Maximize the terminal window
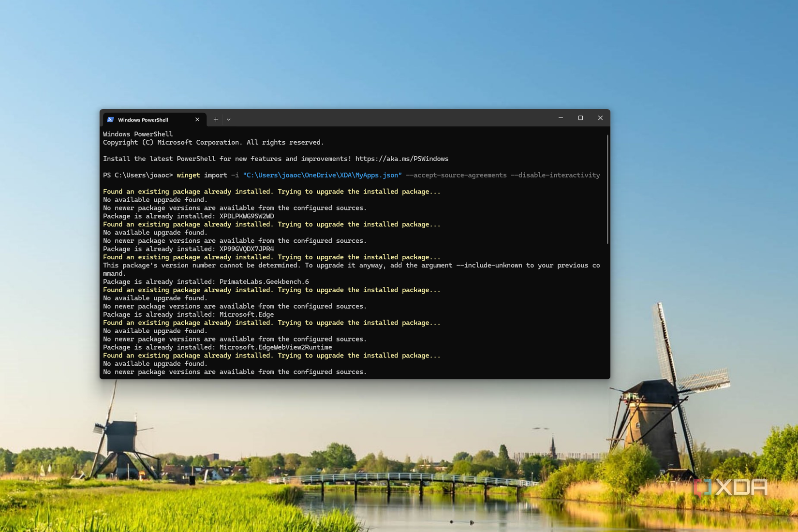 coord(580,118)
